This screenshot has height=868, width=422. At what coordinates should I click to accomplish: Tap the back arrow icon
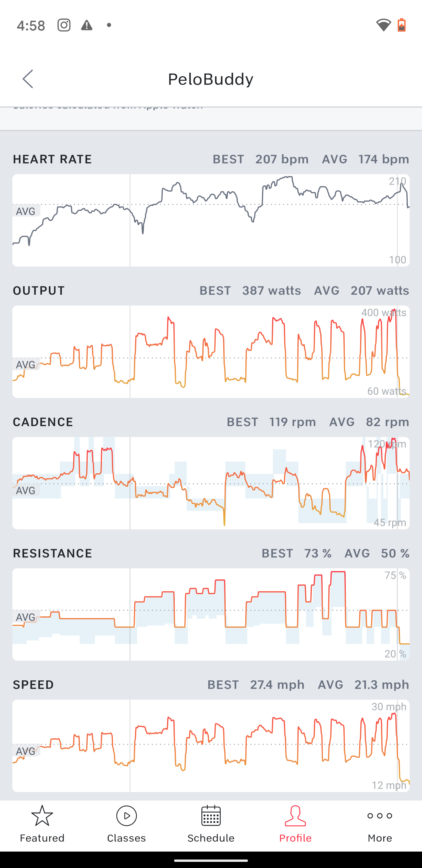pos(28,79)
